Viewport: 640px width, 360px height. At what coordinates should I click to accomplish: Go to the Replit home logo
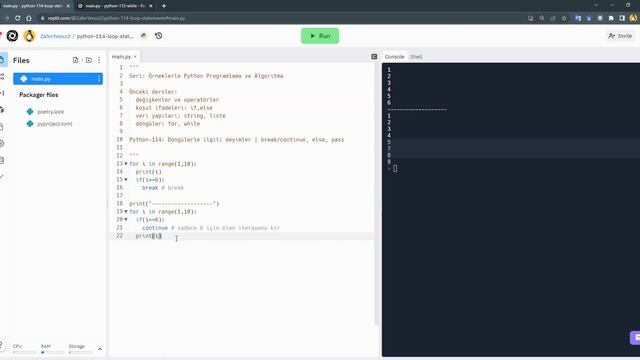coord(12,36)
